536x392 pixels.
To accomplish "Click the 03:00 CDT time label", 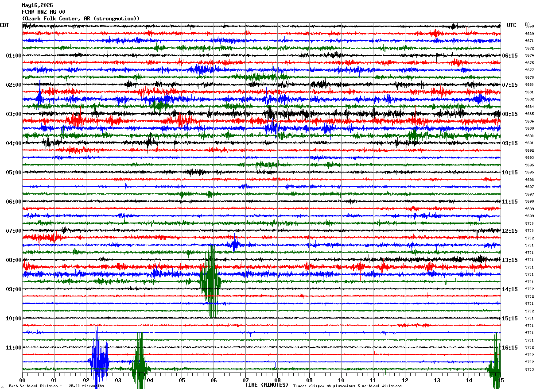I will pyautogui.click(x=14, y=114).
